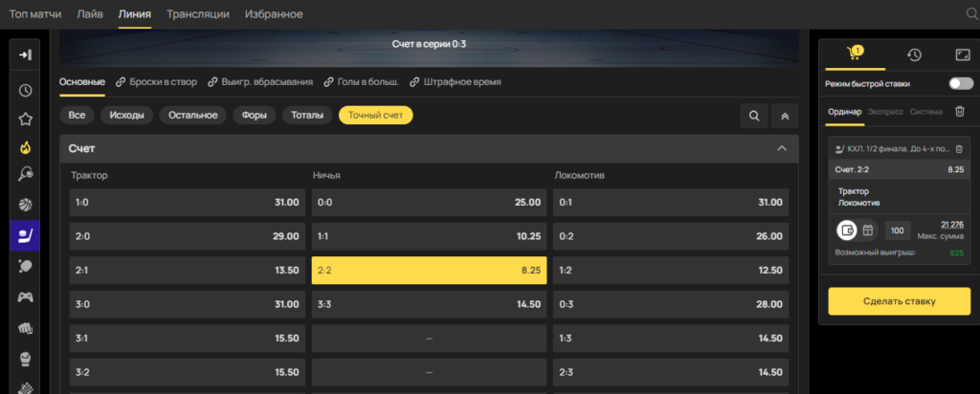Open Выигр. вбрасывания linked markets

pyautogui.click(x=260, y=82)
